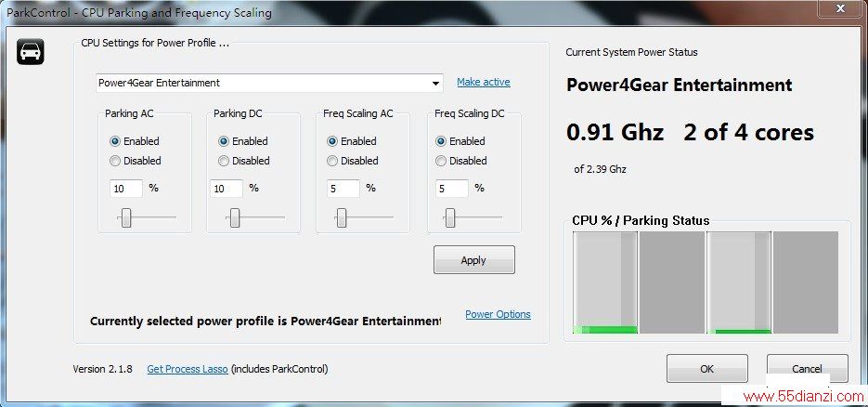Click the Parking AC percent field
This screenshot has height=407, width=868.
click(126, 189)
